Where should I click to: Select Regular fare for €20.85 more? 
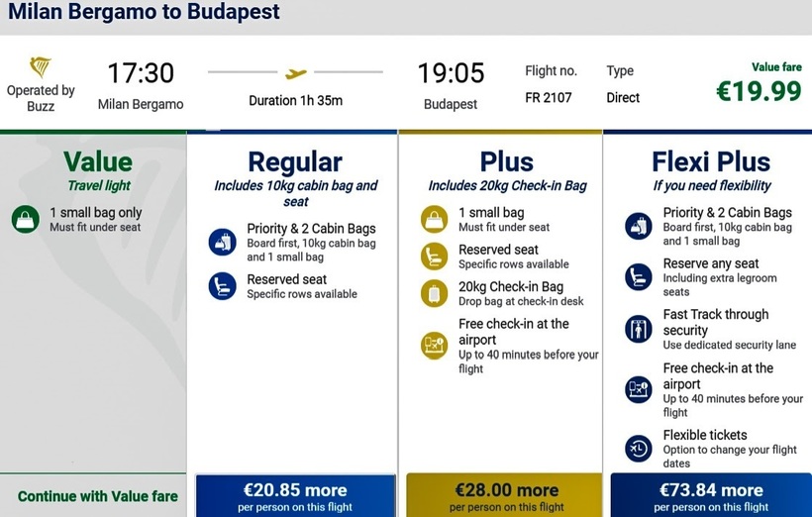[x=295, y=495]
